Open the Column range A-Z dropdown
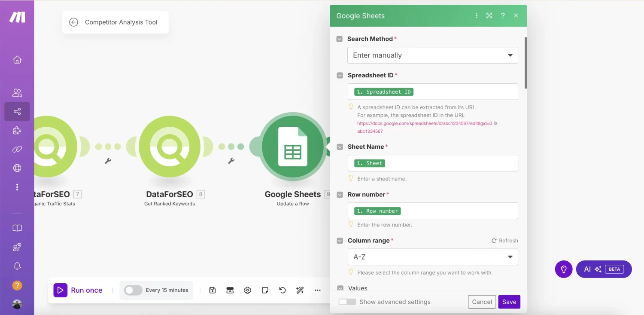Image resolution: width=644 pixels, height=315 pixels. [432, 257]
